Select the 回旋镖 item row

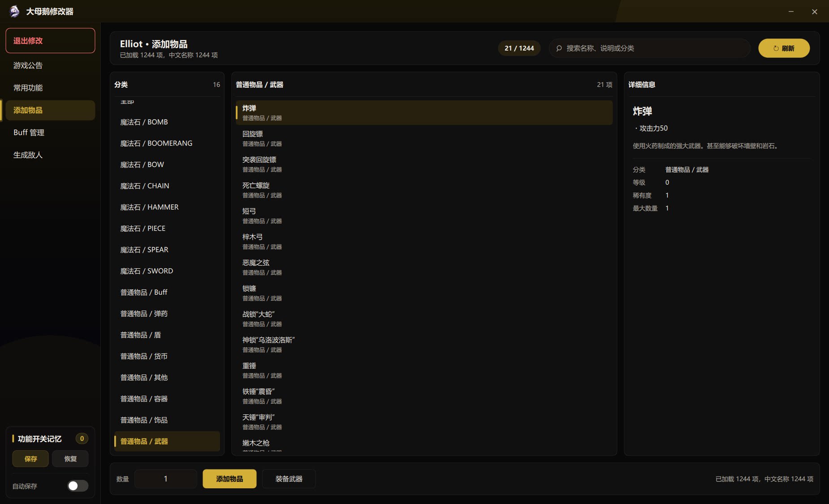(x=424, y=138)
